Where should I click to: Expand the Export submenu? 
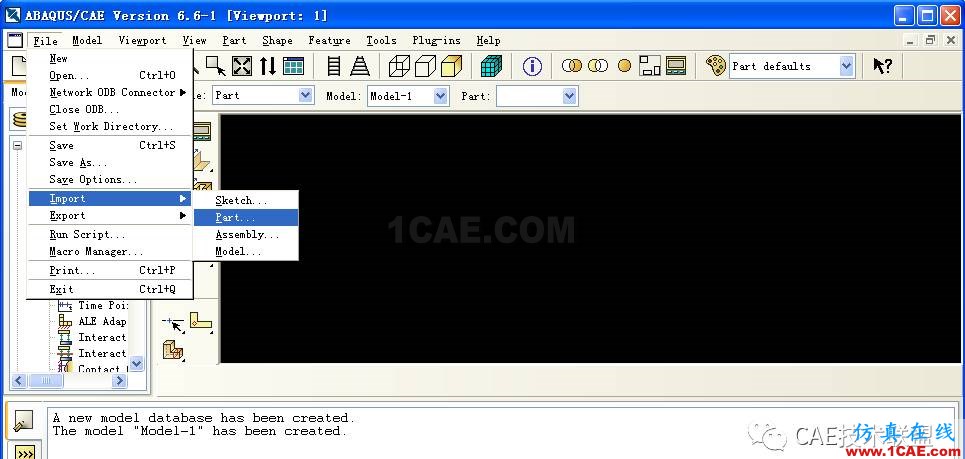(111, 215)
